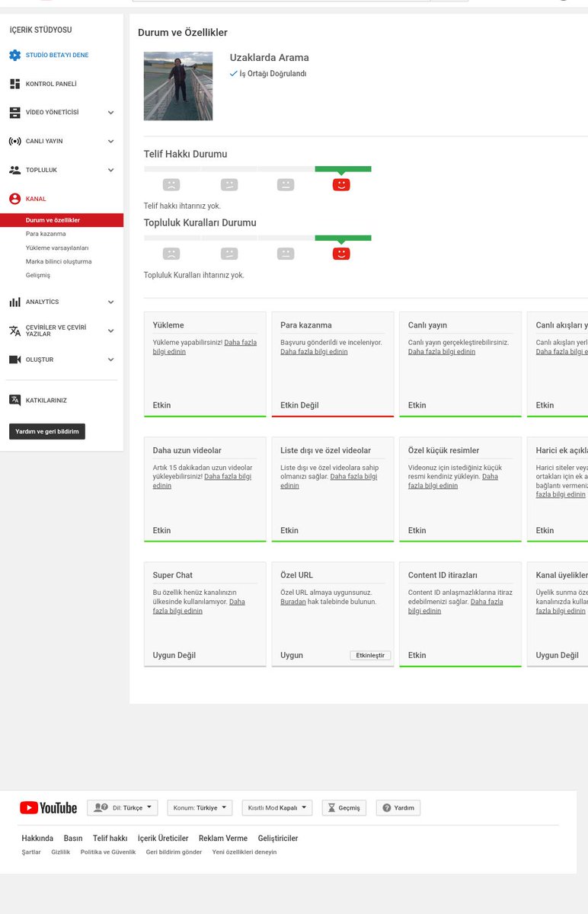This screenshot has width=588, height=914.
Task: Click the Video Yöneticisi icon
Action: pos(14,112)
